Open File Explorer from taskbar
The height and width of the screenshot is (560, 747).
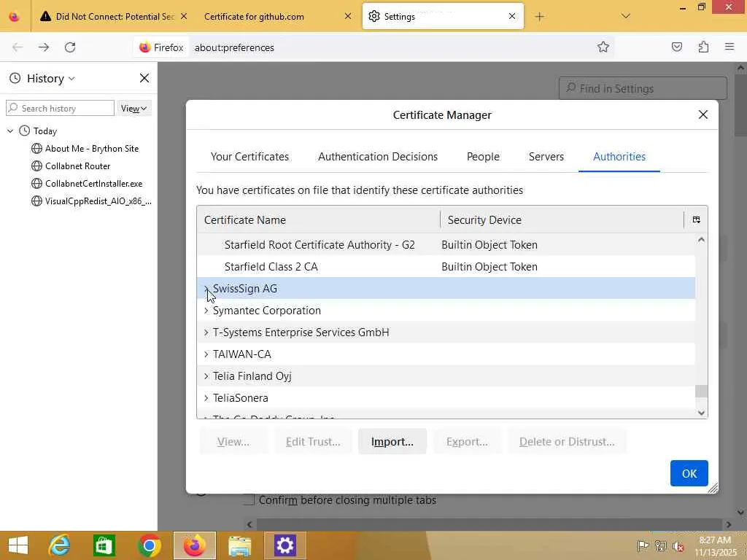[x=239, y=545]
